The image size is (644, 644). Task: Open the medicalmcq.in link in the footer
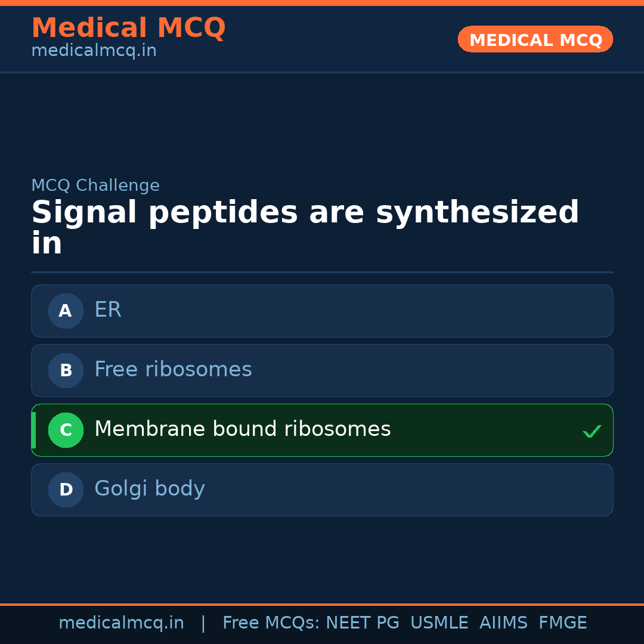(x=121, y=623)
